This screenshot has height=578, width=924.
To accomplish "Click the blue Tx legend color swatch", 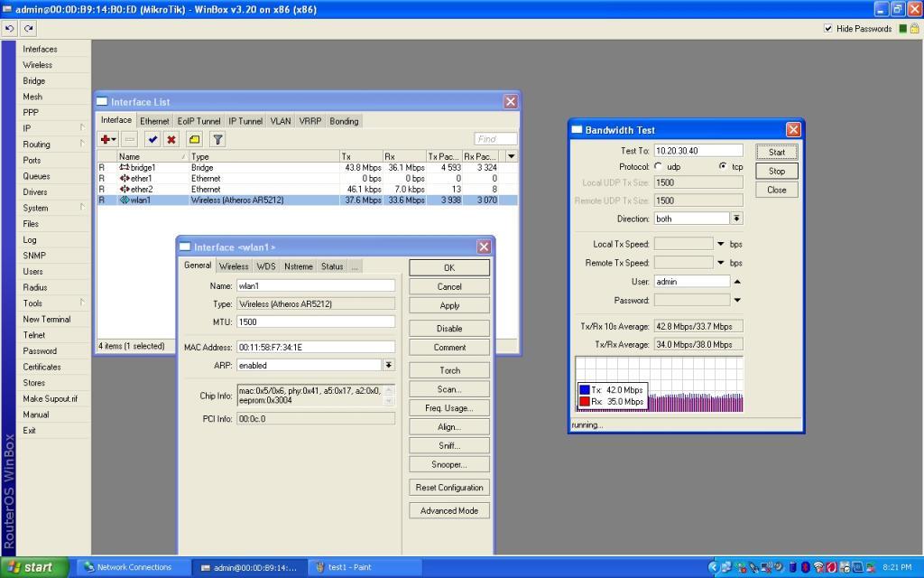I will [585, 390].
